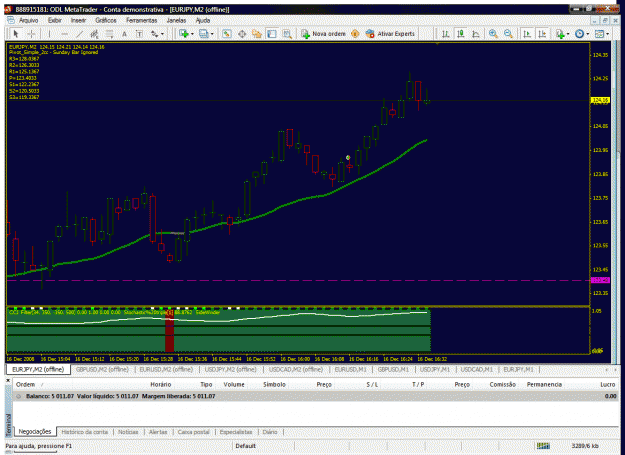Open the Navigator panel icon
The image size is (625, 455).
[x=257, y=34]
